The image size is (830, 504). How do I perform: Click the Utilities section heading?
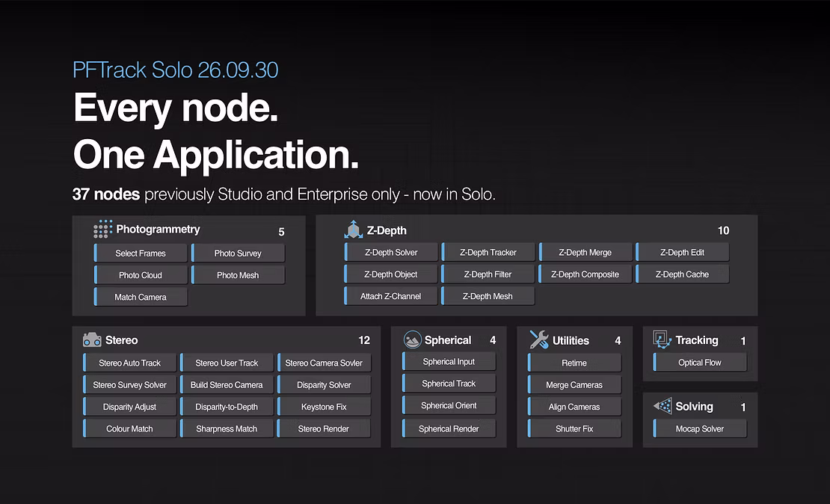click(571, 340)
